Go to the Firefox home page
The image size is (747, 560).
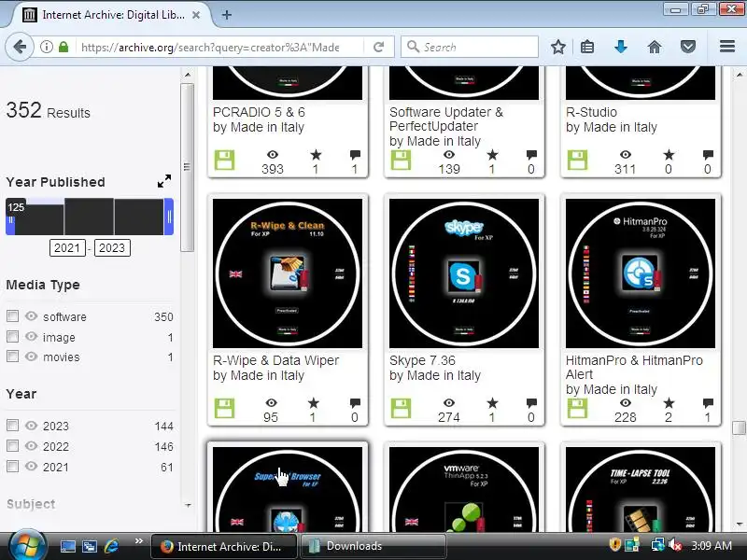655,47
